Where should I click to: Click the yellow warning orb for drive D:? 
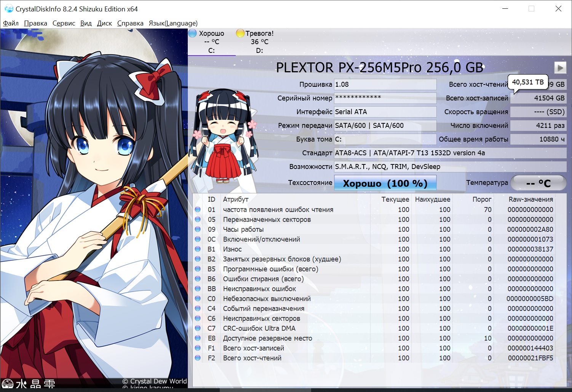click(x=240, y=33)
